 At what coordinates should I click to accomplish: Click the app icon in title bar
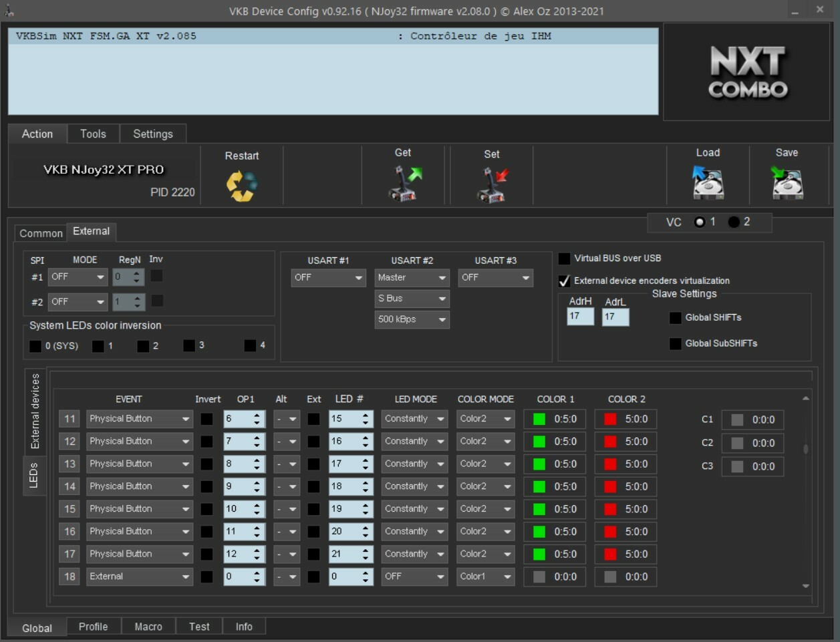point(9,11)
